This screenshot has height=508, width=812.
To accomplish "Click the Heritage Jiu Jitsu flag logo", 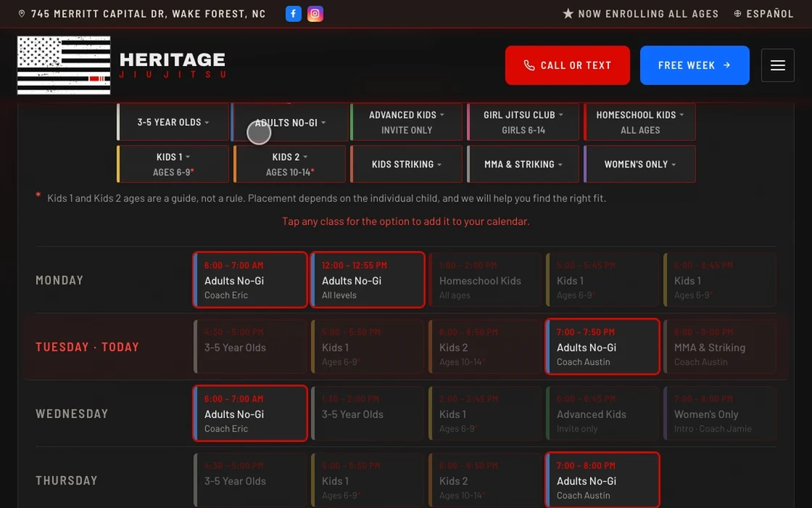I will (x=64, y=65).
